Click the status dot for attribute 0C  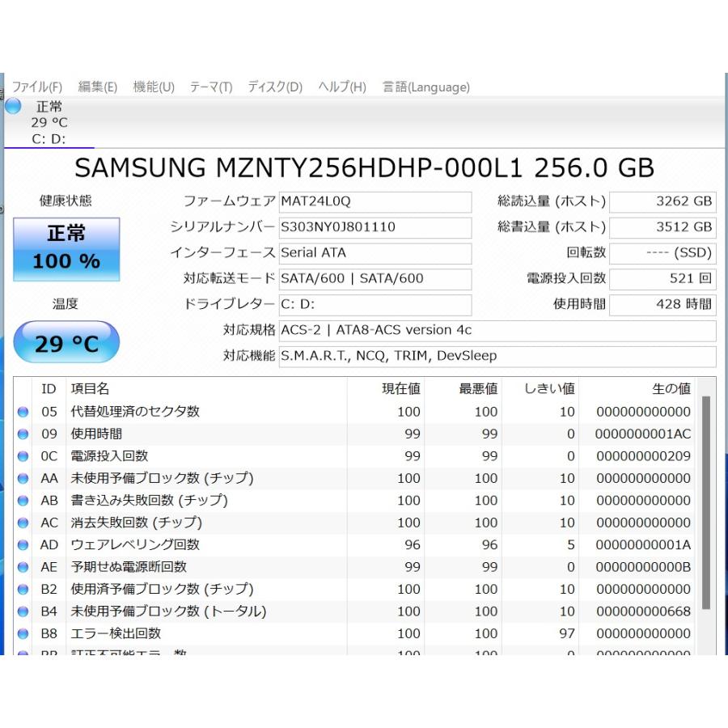pos(23,456)
